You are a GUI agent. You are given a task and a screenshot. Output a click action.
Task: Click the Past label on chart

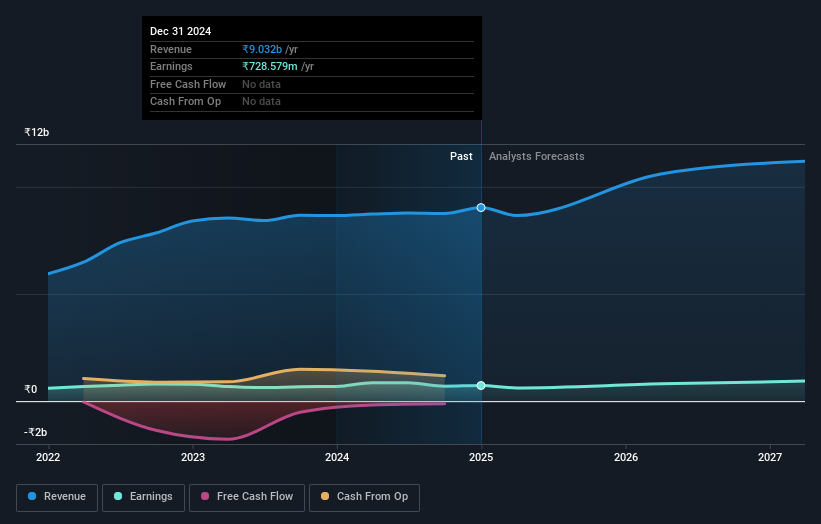461,157
